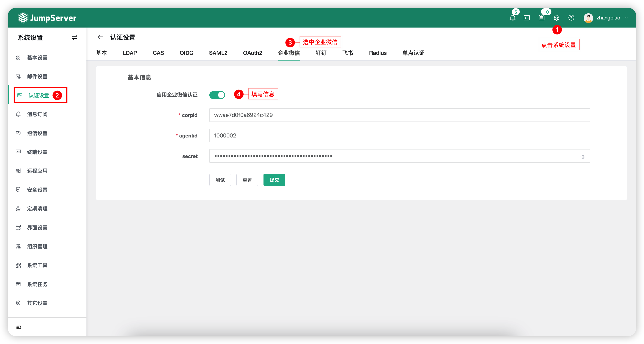Switch to the Radius tab

pyautogui.click(x=378, y=53)
